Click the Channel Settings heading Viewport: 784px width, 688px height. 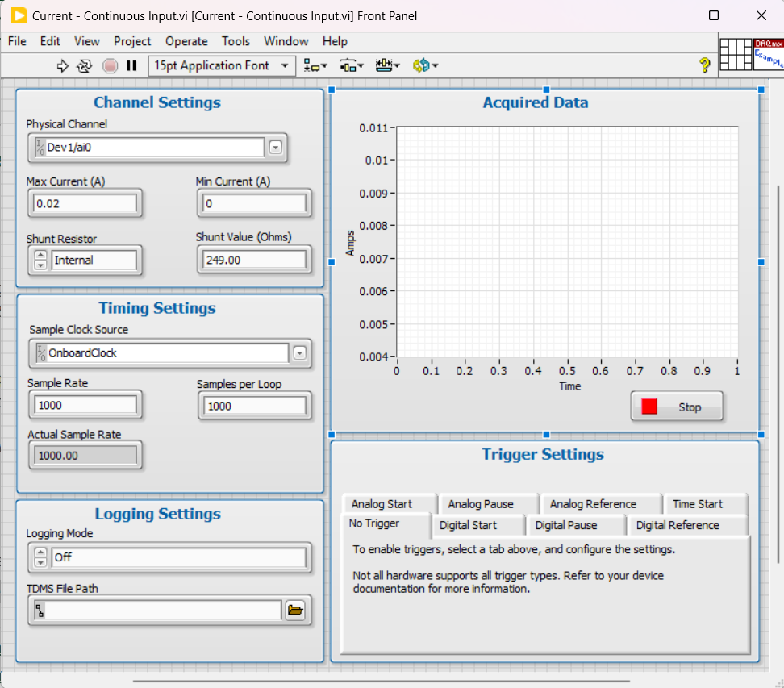point(157,102)
